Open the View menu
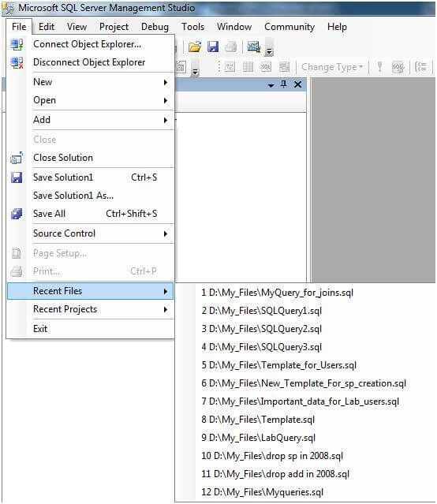Image resolution: width=437 pixels, height=504 pixels. (77, 27)
